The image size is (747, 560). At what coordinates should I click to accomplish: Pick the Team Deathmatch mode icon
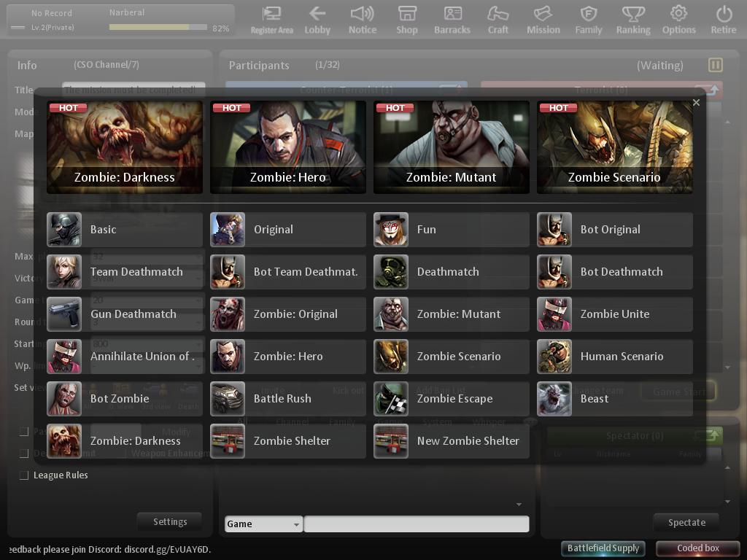click(x=64, y=272)
